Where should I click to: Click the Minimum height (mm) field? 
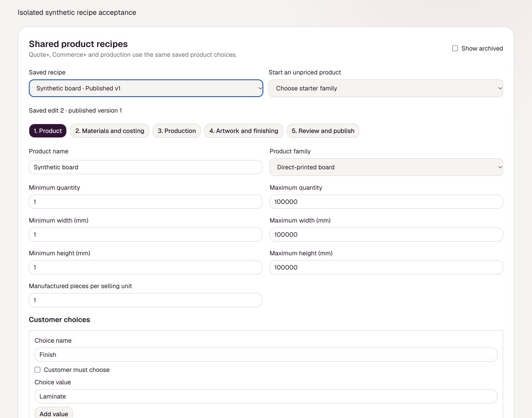click(x=145, y=267)
